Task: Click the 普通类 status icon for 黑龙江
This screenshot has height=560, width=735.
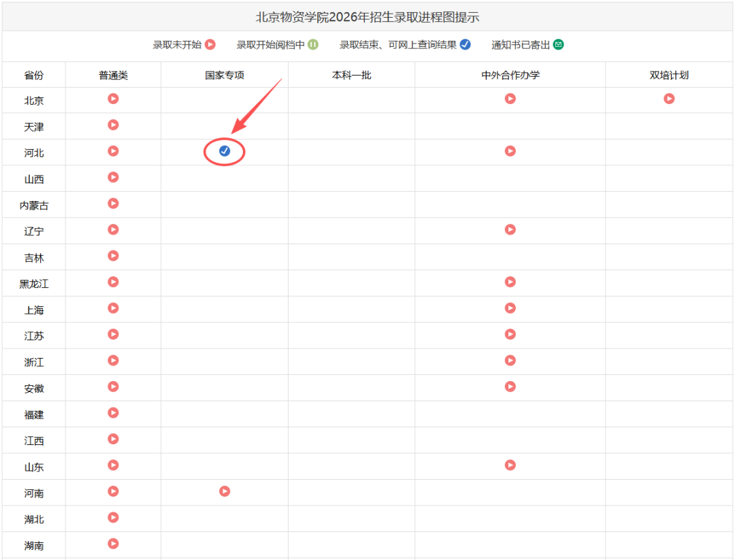Action: click(113, 282)
